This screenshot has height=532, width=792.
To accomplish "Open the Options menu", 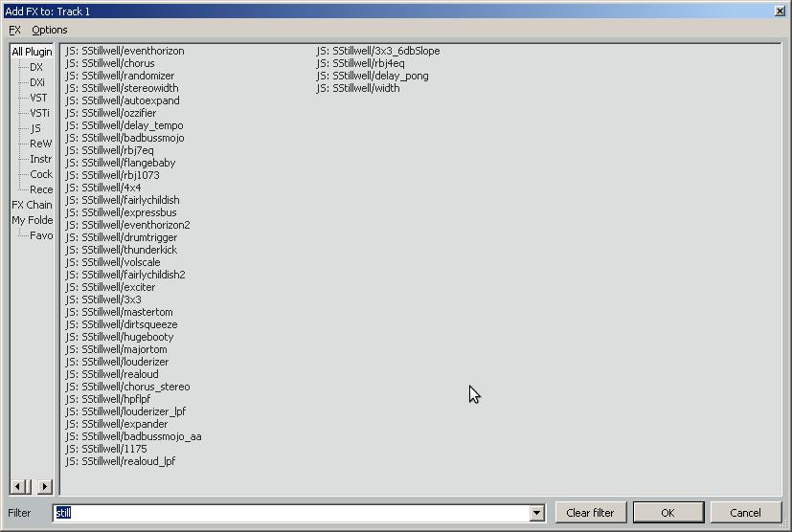I will (x=50, y=30).
